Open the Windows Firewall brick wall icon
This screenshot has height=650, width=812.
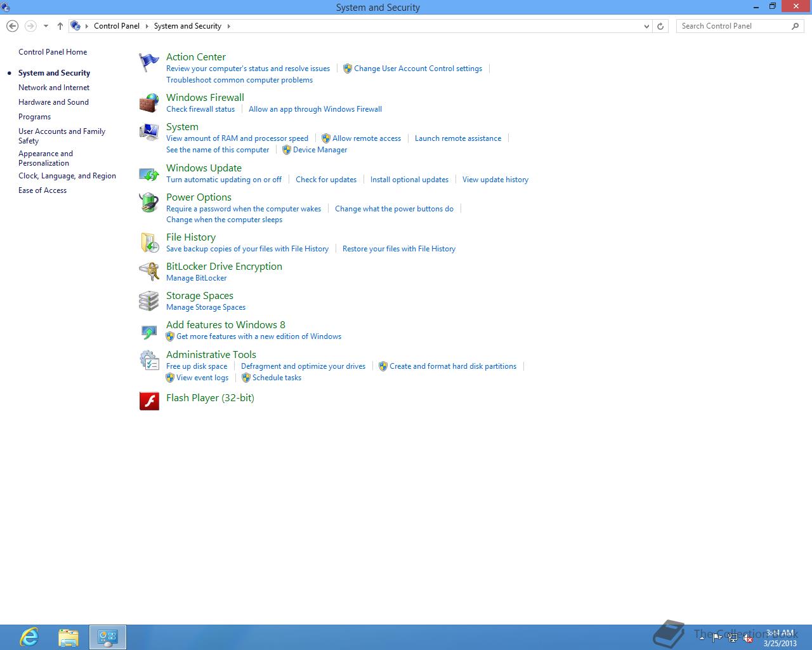[149, 103]
